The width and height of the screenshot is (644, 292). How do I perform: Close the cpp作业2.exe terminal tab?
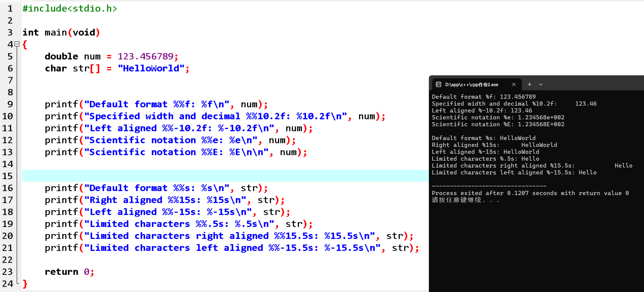pos(514,84)
